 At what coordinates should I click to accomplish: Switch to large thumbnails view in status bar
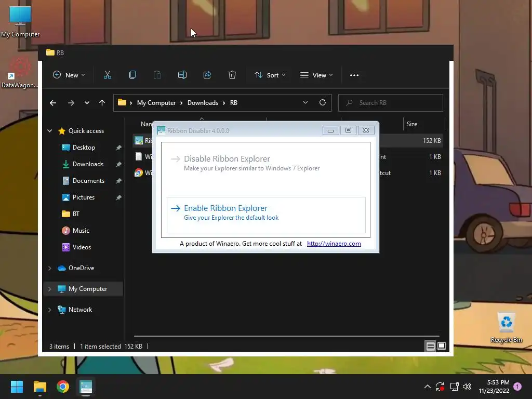442,346
